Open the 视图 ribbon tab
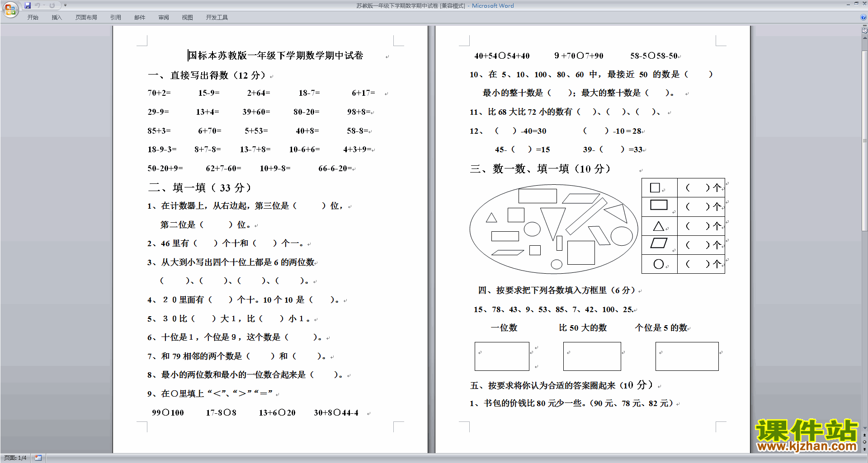This screenshot has width=868, height=463. 188,18
